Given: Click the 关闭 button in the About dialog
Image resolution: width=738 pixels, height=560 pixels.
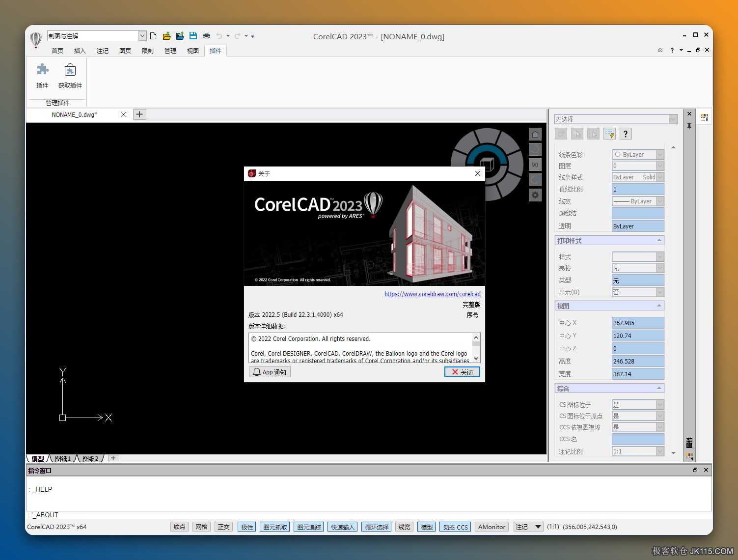Looking at the screenshot, I should (x=462, y=372).
